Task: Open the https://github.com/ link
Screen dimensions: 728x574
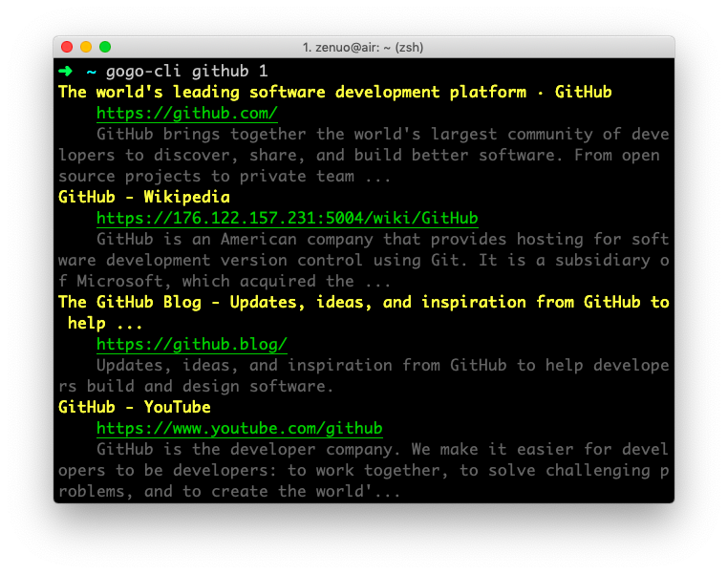Action: tap(187, 114)
